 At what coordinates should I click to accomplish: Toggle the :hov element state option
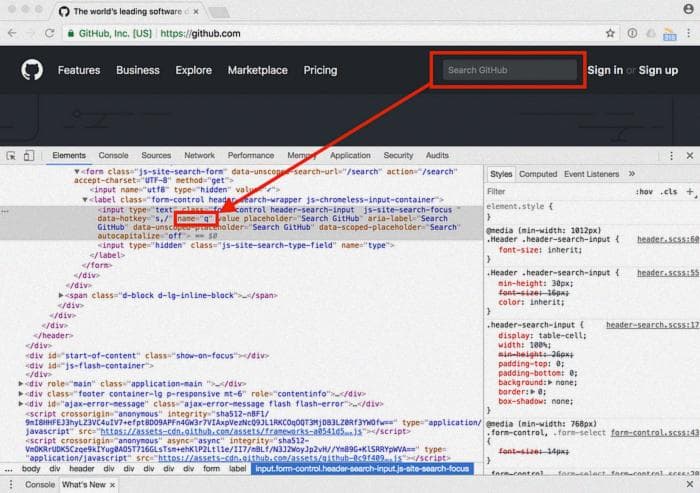(x=644, y=192)
